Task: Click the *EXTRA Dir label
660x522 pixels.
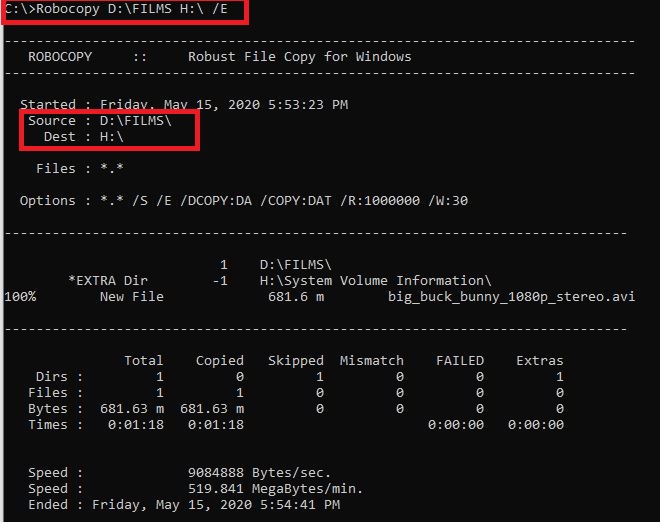Action: 108,281
